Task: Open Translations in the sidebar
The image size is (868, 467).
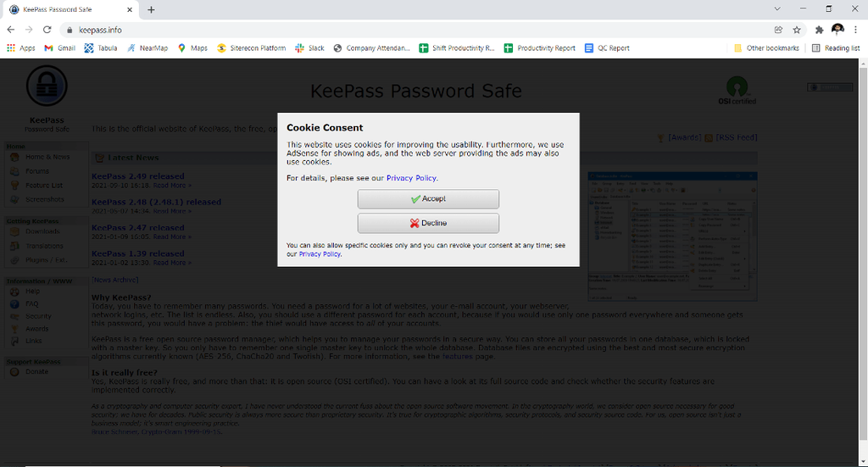Action: click(44, 247)
